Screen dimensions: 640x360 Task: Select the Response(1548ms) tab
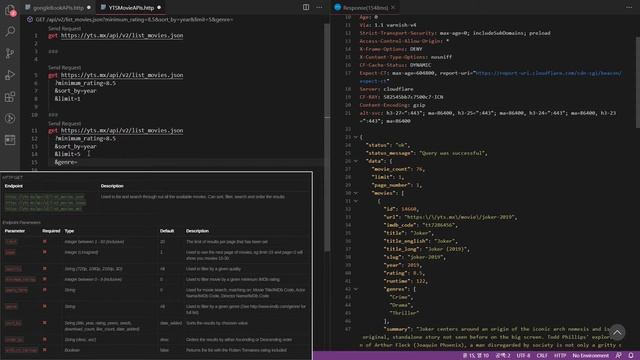[365, 7]
